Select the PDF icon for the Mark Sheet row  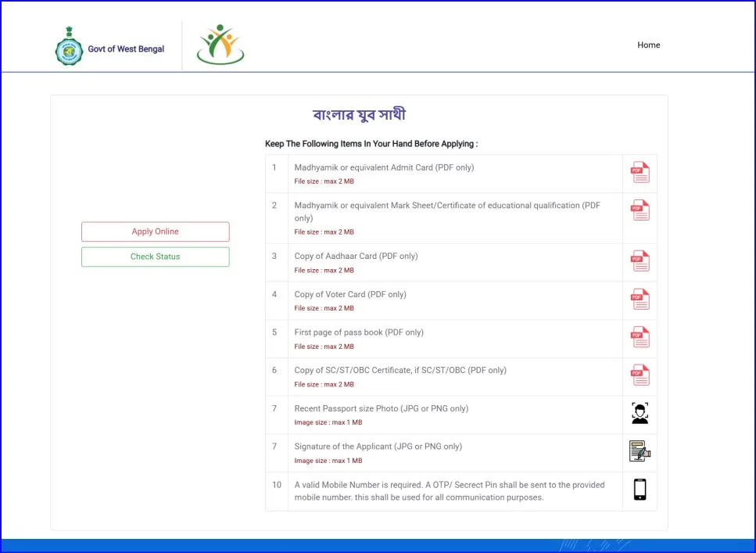click(640, 210)
